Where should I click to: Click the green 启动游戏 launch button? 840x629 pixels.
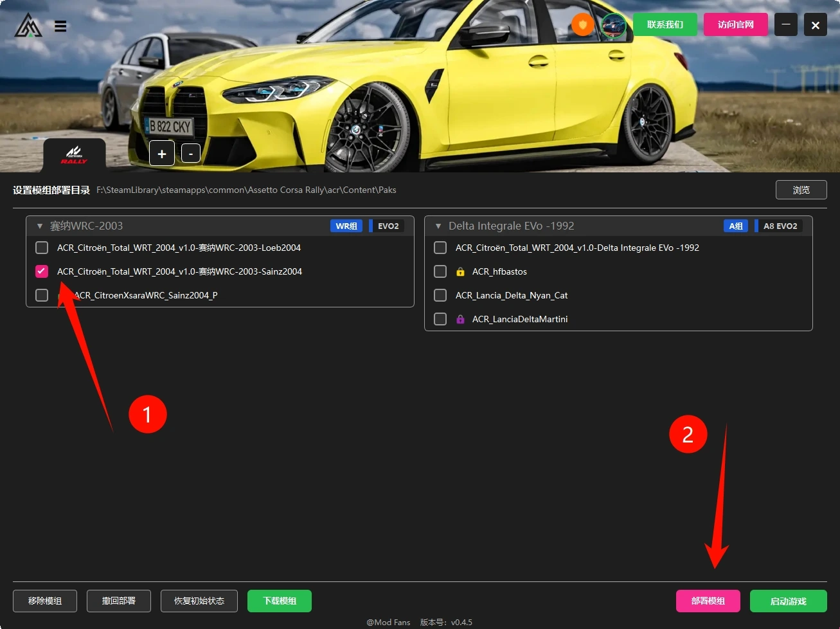point(788,601)
